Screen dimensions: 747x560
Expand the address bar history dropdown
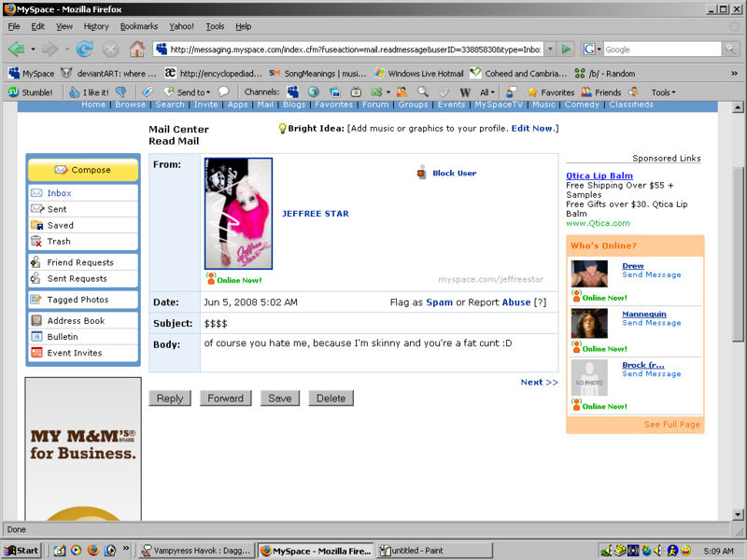click(x=550, y=49)
